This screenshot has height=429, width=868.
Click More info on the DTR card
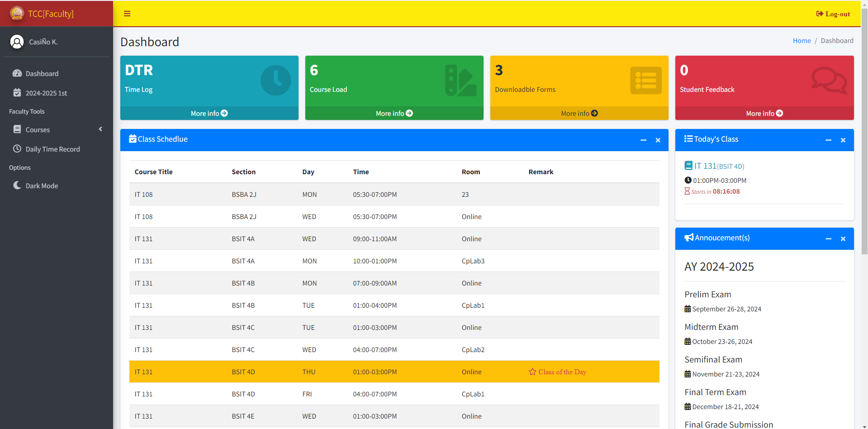209,113
